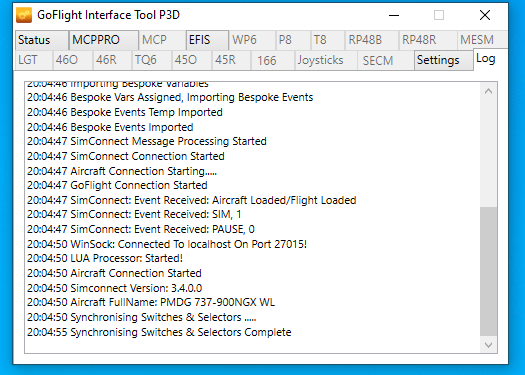Open the 46R tab
The image size is (525, 375).
click(112, 60)
